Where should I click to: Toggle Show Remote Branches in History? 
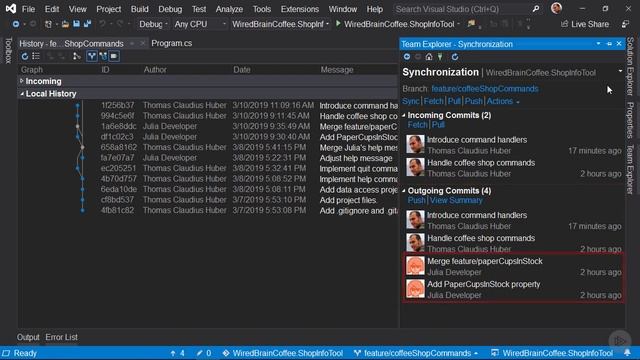click(103, 56)
